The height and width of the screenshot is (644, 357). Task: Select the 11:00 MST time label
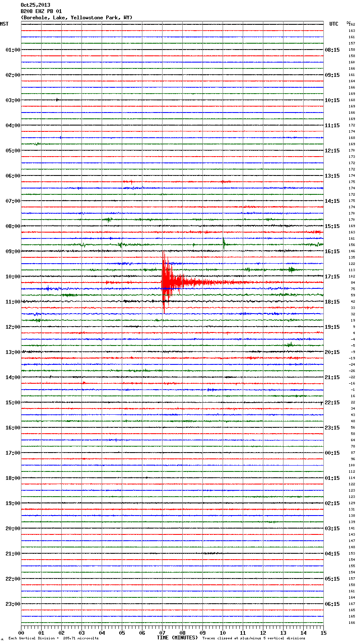(13, 302)
